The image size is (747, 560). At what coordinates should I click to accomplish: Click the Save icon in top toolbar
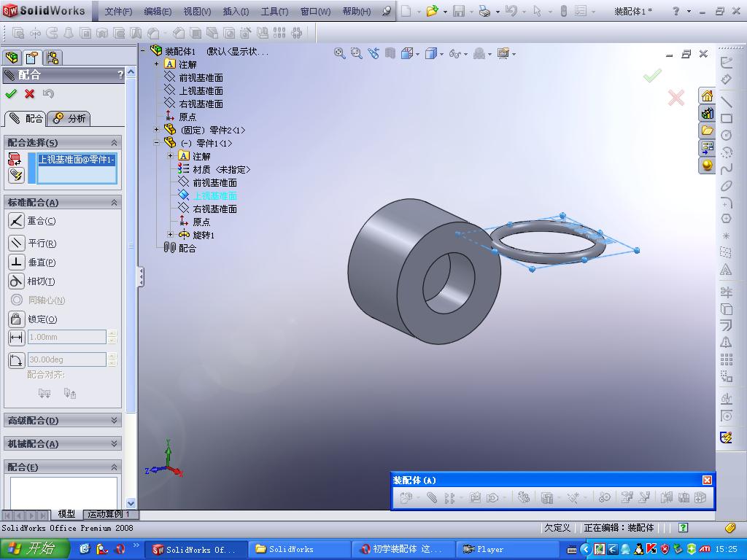tap(458, 11)
